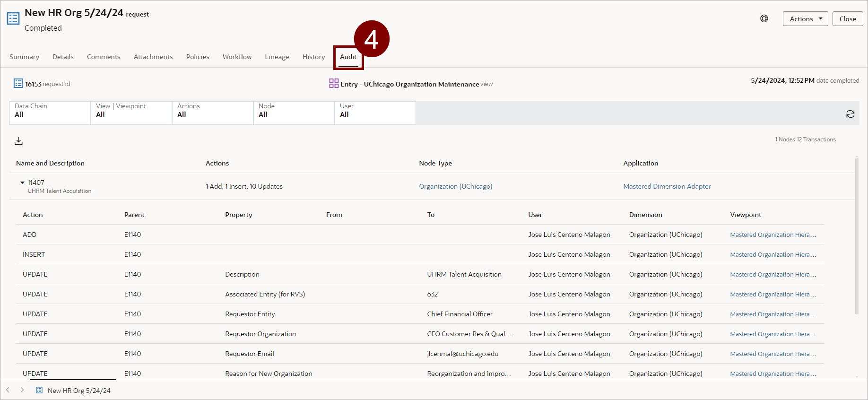Open the Data Chain filter
868x400 pixels.
click(x=50, y=113)
